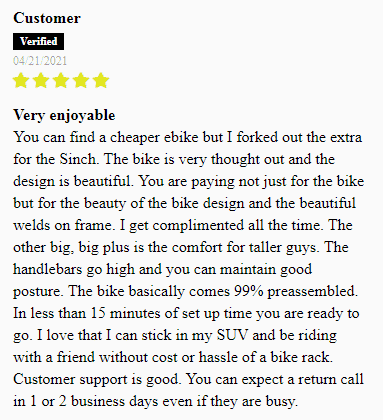Click the word SUV in review
Image resolution: width=383 pixels, height=420 pixels.
233,335
